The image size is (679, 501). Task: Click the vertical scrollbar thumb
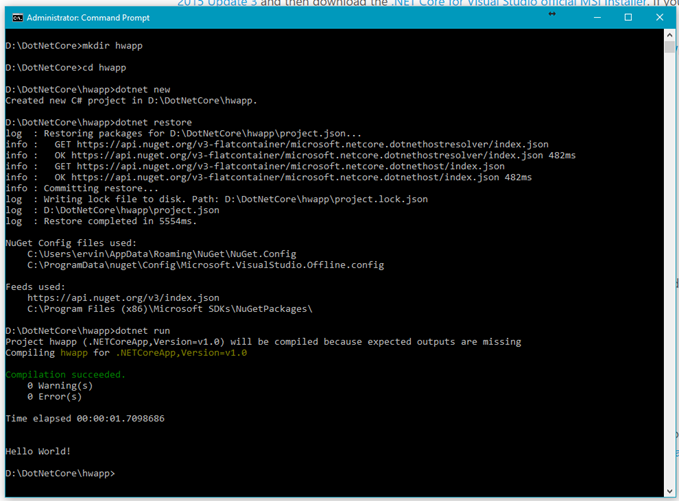pyautogui.click(x=669, y=46)
